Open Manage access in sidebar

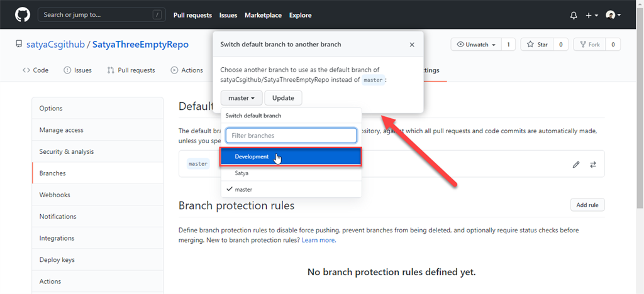point(97,130)
